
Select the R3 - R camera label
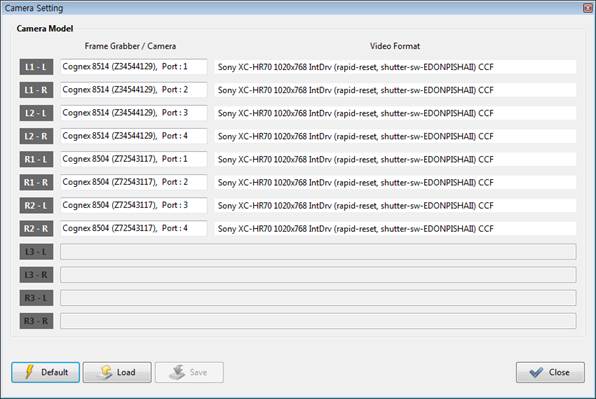coord(36,321)
